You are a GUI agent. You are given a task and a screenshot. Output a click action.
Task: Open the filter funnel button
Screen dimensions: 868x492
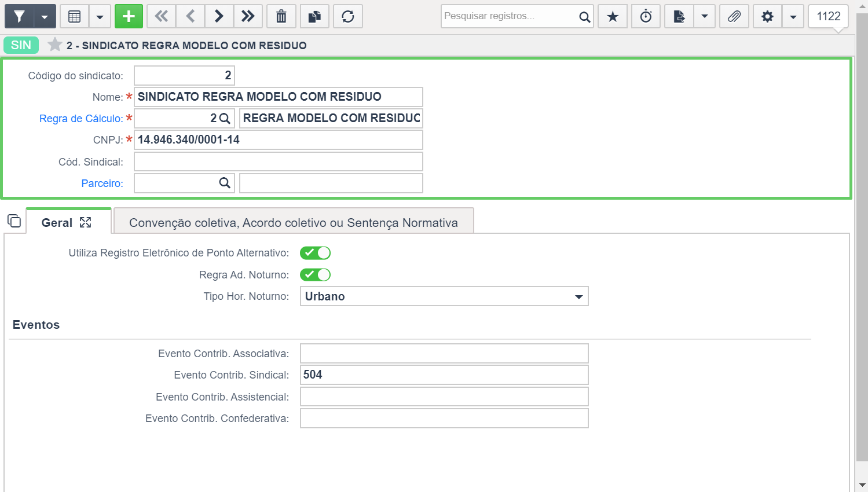pos(19,16)
